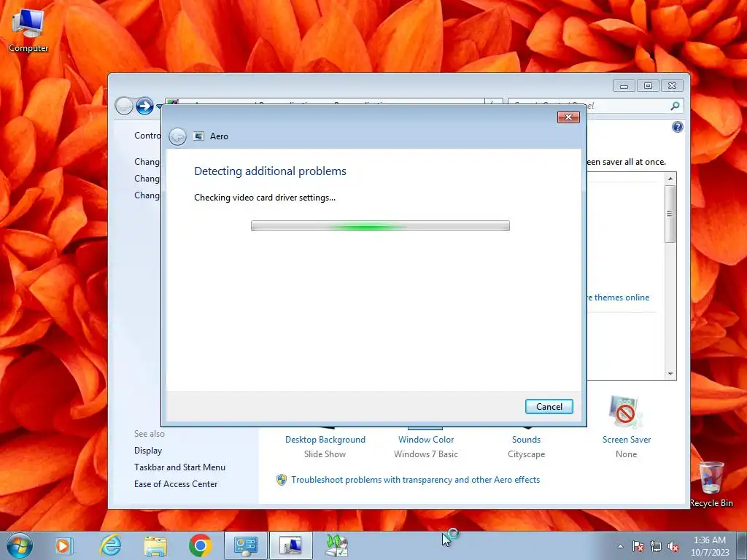Open Display from See also
This screenshot has height=560, width=747.
click(x=147, y=451)
